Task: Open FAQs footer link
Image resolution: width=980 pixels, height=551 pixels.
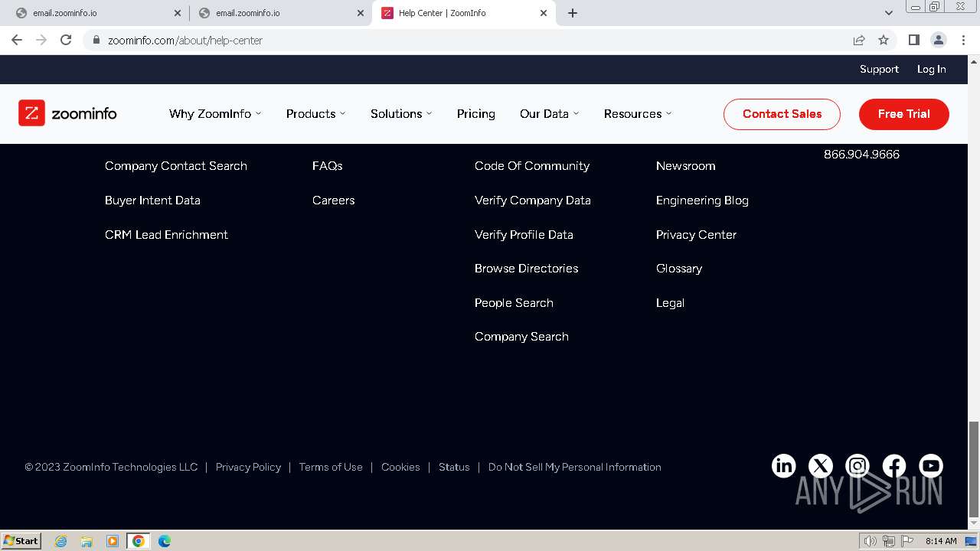Action: [x=327, y=166]
